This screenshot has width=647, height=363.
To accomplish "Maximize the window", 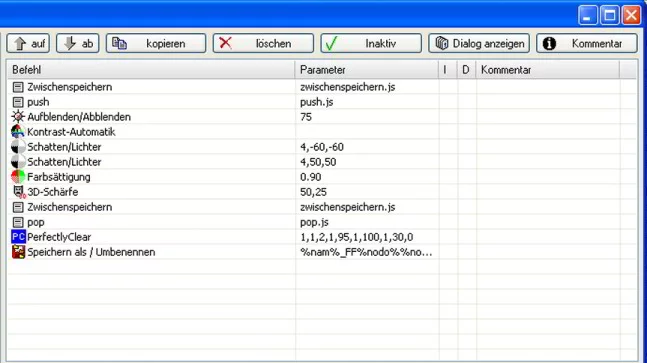I will point(609,15).
